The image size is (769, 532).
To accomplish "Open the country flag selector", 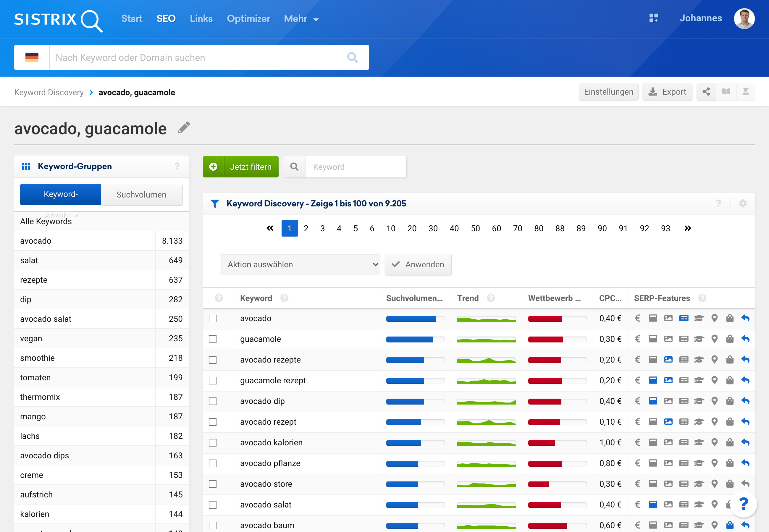I will coord(32,57).
